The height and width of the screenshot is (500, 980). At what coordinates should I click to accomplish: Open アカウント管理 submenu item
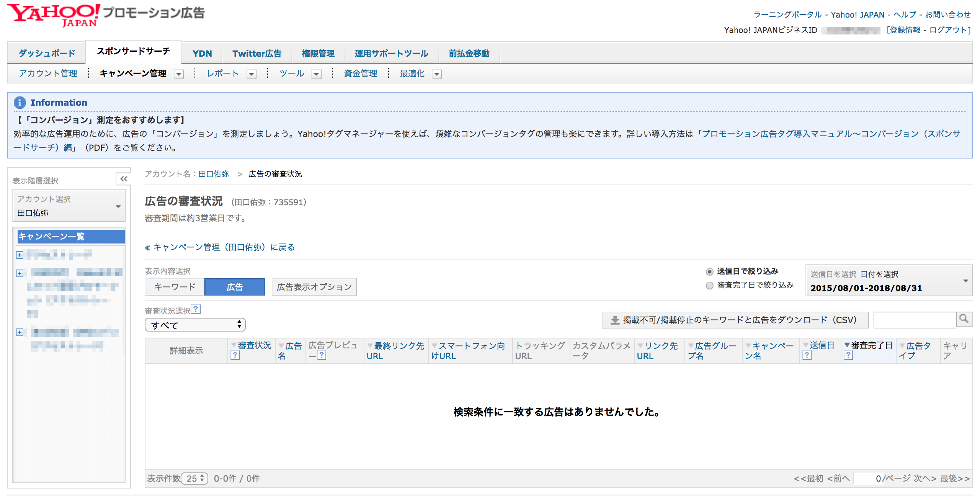[x=48, y=74]
